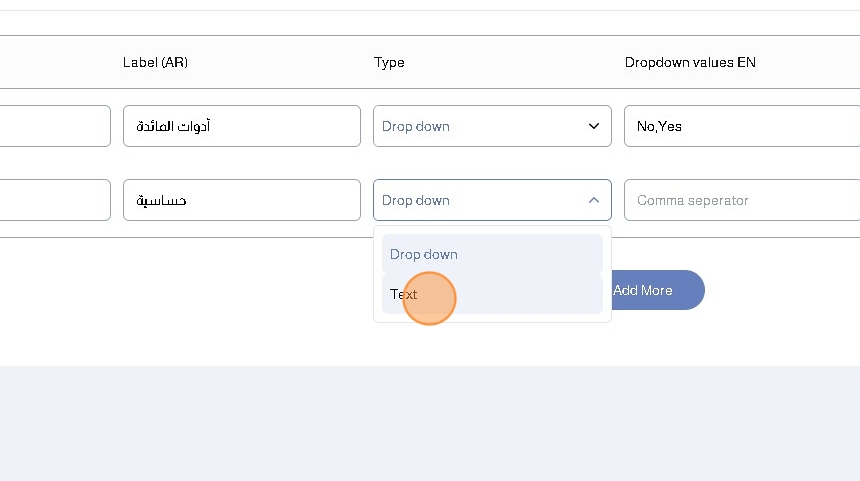Focus the partially visible leftmost second-row input

(x=55, y=200)
